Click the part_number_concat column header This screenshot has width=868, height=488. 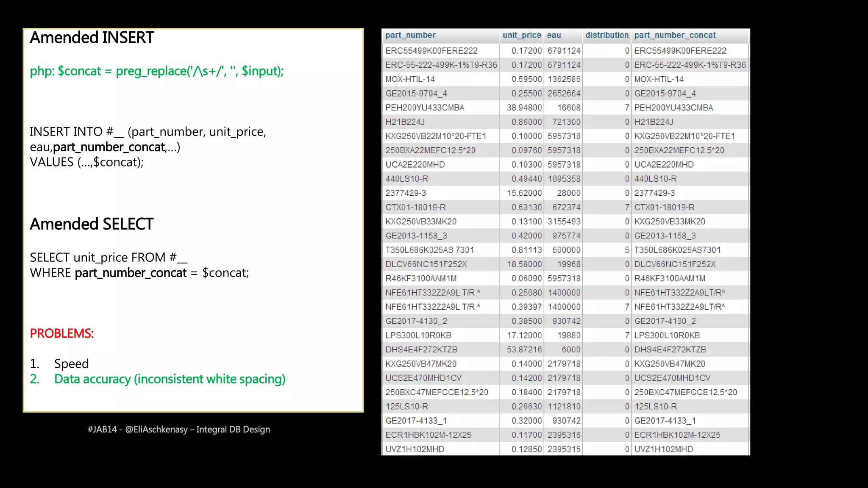coord(675,36)
